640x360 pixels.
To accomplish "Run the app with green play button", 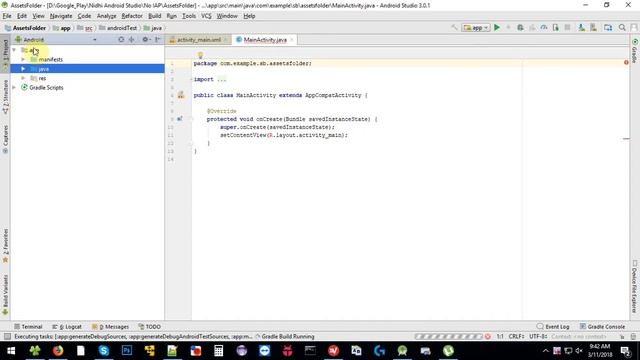I will [x=497, y=27].
